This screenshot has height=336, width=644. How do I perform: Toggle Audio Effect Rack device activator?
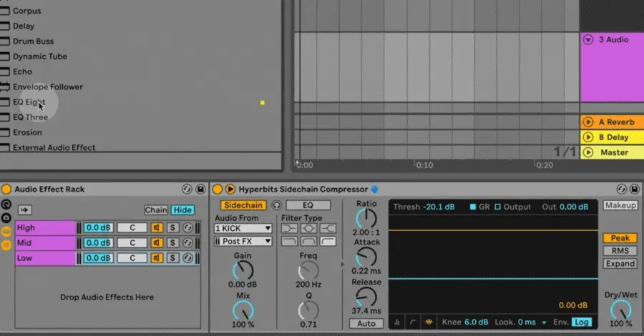6,189
